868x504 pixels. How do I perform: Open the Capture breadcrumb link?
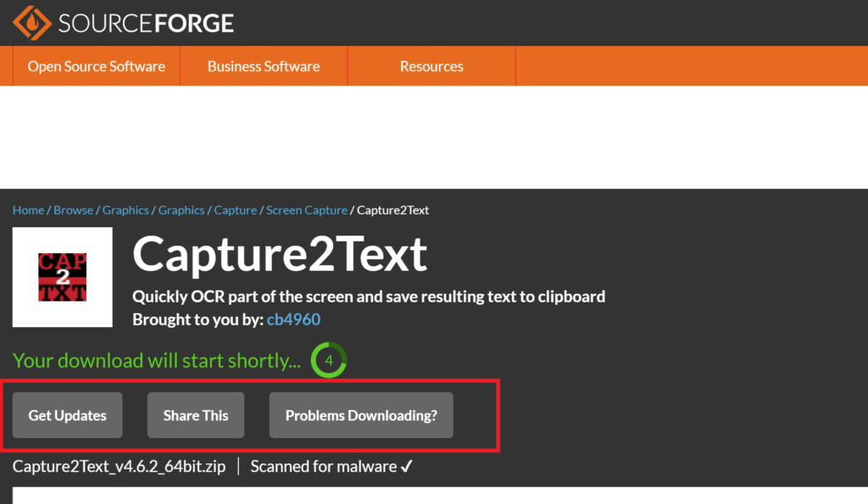236,210
